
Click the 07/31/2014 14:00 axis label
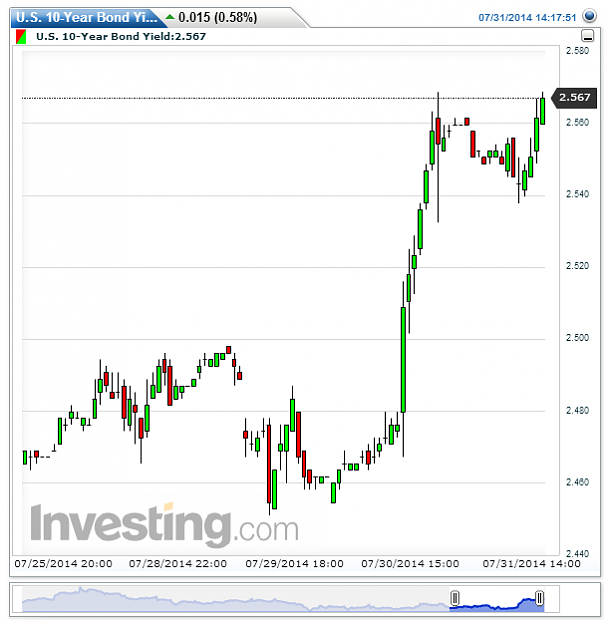(x=531, y=564)
